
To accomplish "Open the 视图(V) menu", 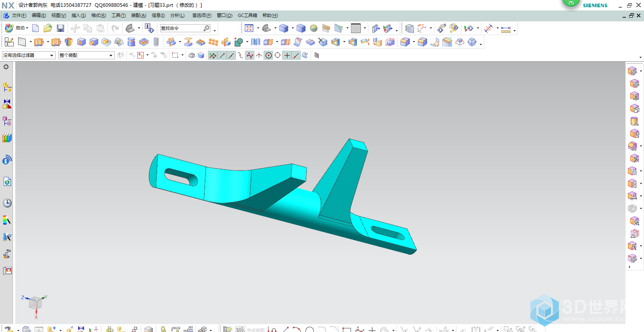I will click(58, 16).
